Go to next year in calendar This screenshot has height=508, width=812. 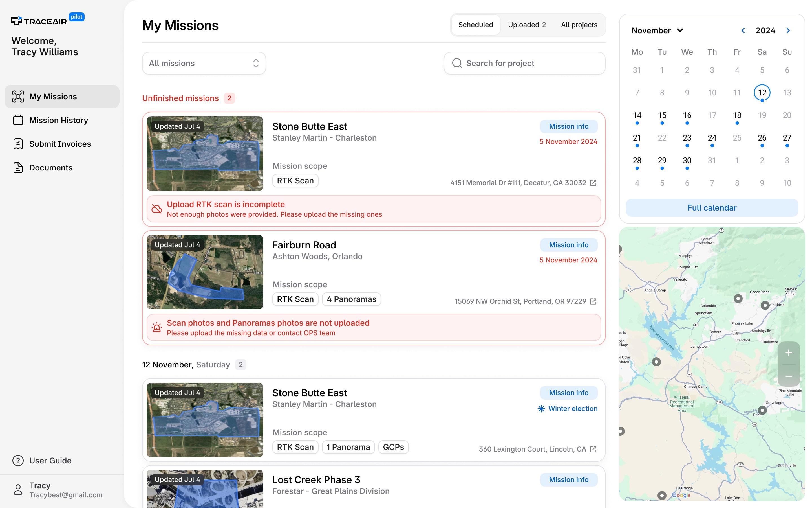click(x=788, y=30)
